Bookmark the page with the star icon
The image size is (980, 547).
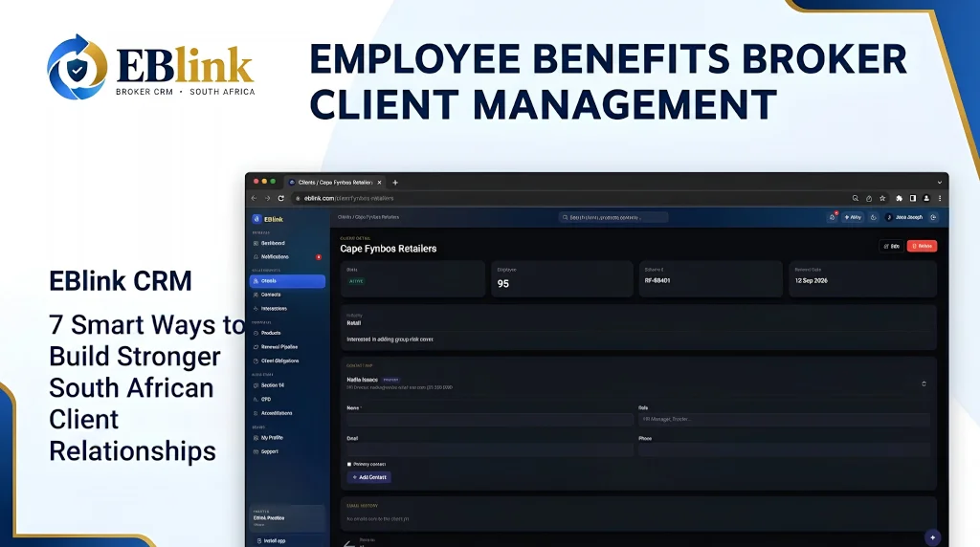(x=882, y=198)
